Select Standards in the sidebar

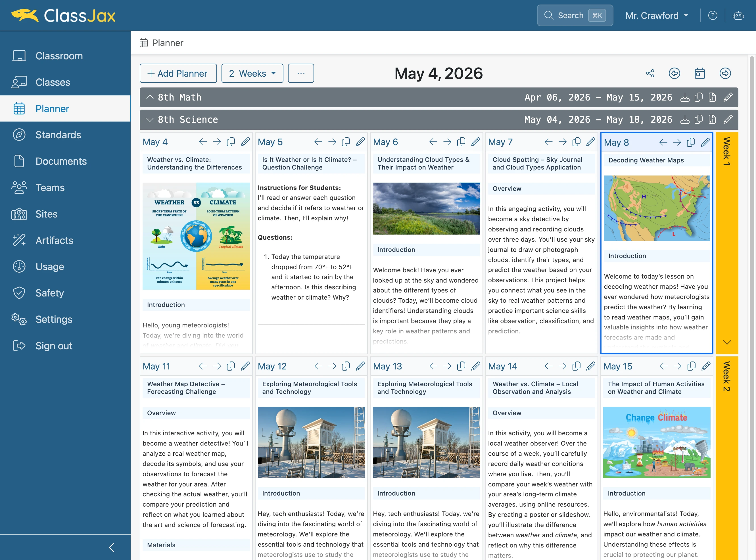tap(65, 135)
